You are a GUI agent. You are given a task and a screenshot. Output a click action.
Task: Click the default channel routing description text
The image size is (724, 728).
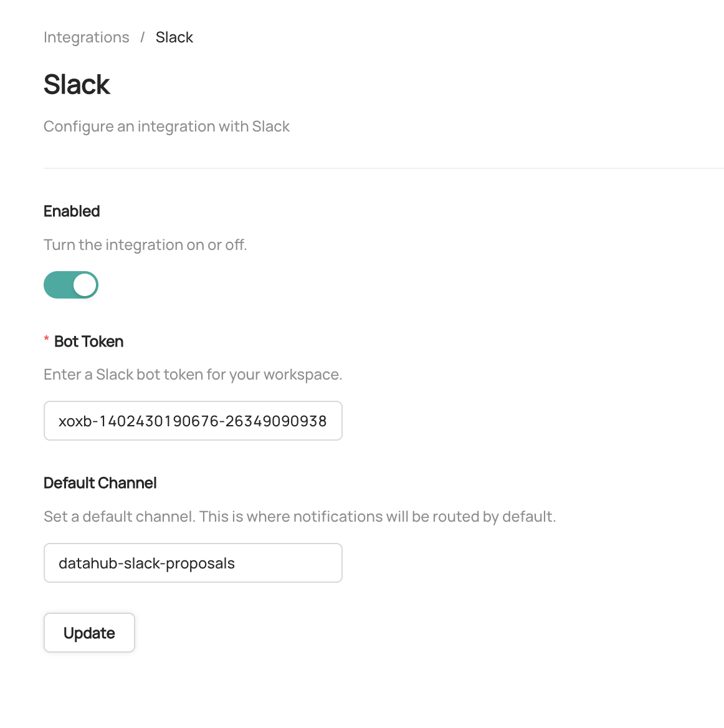[299, 517]
